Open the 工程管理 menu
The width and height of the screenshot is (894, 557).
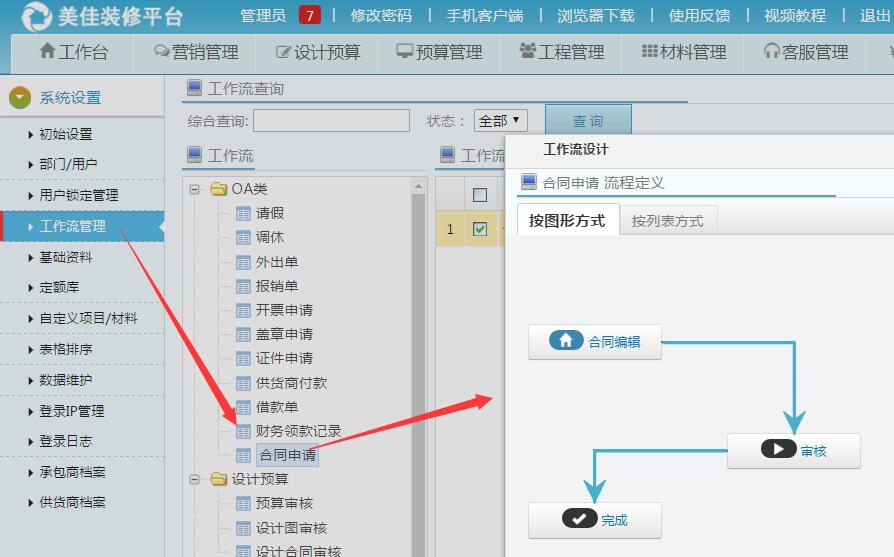[562, 52]
